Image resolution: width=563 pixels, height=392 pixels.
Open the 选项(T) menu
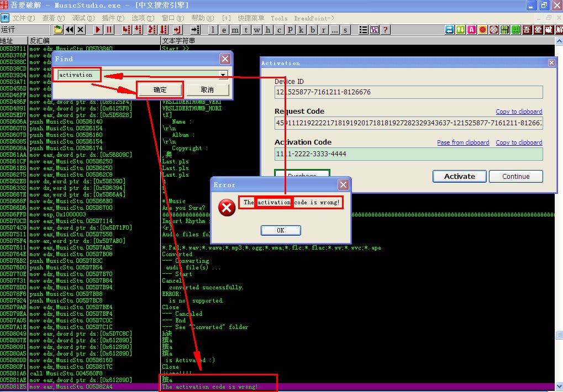pos(143,18)
